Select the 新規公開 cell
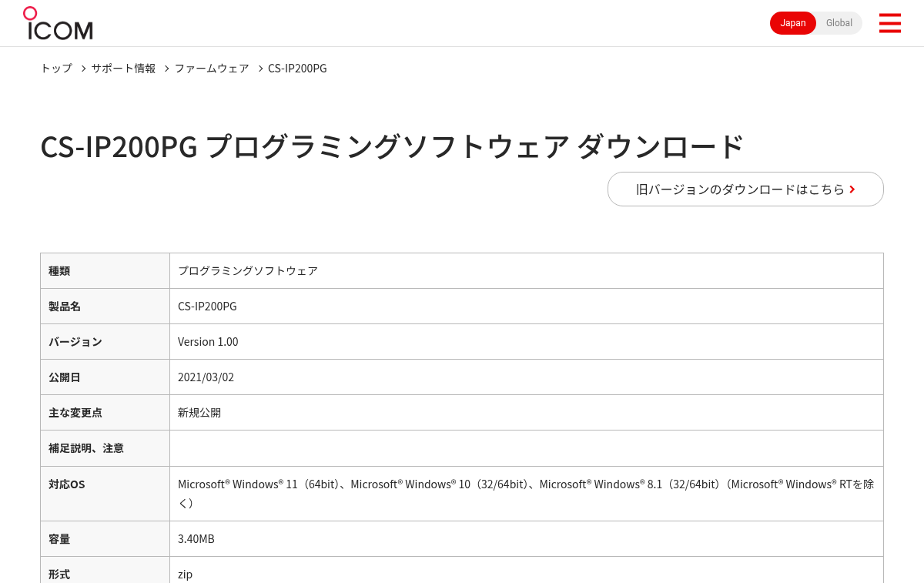 [x=527, y=412]
